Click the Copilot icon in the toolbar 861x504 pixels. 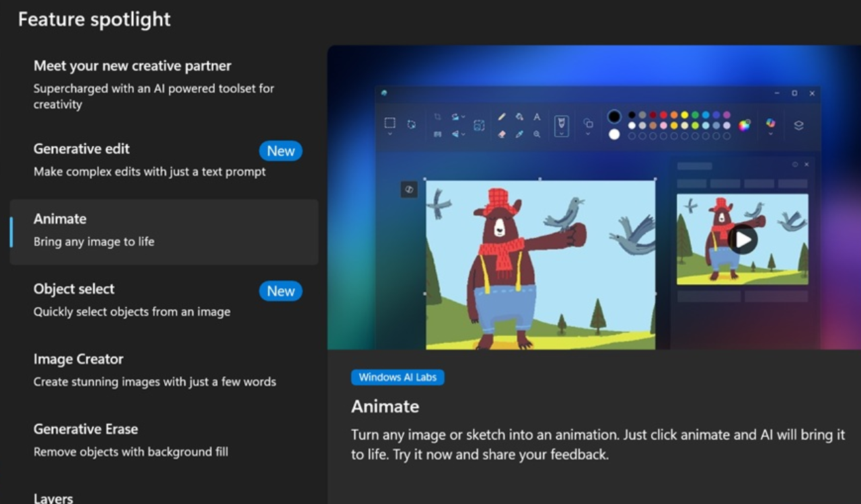click(x=771, y=124)
